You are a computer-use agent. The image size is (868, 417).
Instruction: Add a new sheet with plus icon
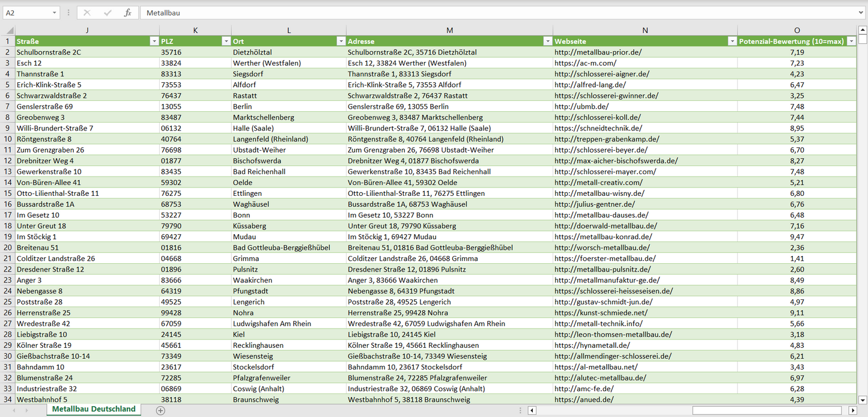[x=160, y=410]
